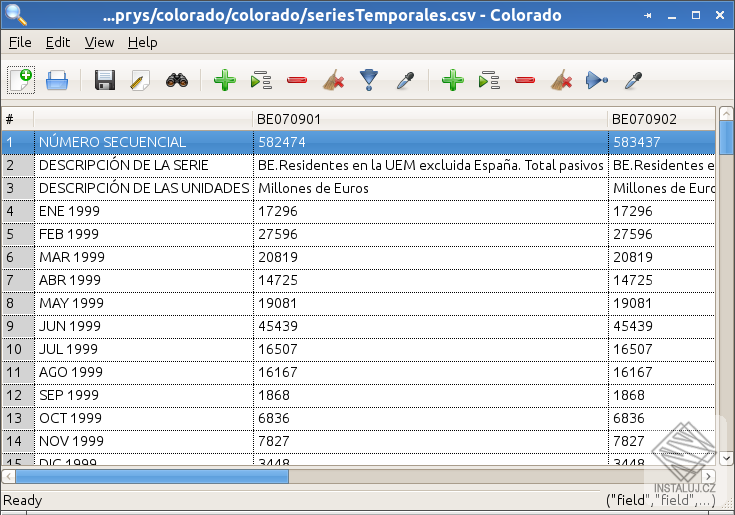Save the file with the floppy disk icon
Image resolution: width=735 pixels, height=515 pixels.
[105, 80]
